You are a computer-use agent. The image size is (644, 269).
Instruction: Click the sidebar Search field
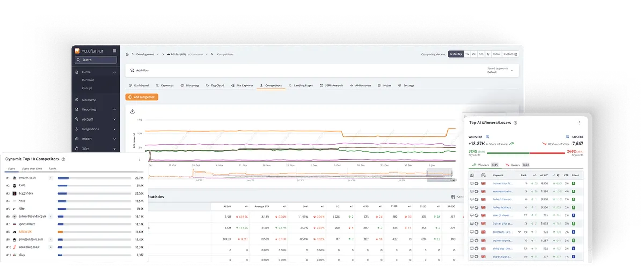[x=96, y=60]
